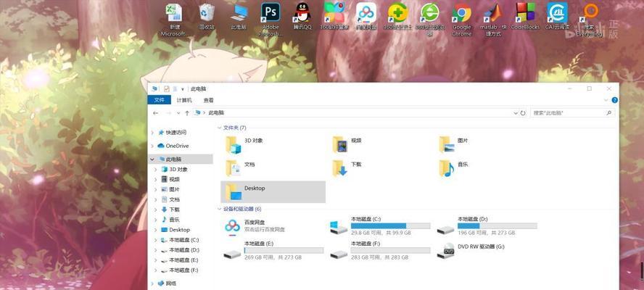Image resolution: width=644 pixels, height=290 pixels.
Task: Collapse 此电脑 node in the sidebar
Action: pos(152,159)
